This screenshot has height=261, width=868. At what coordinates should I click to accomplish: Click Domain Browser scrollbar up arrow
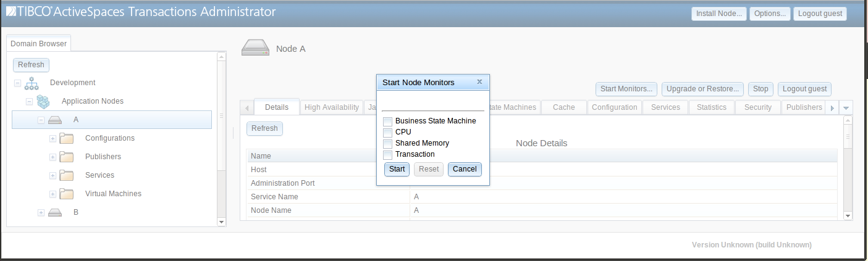click(x=221, y=56)
